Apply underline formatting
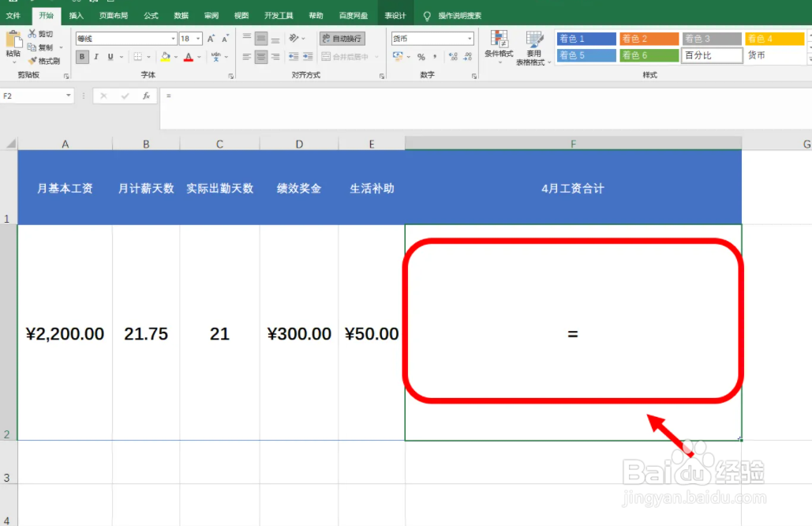Viewport: 812px width, 526px height. click(x=109, y=57)
